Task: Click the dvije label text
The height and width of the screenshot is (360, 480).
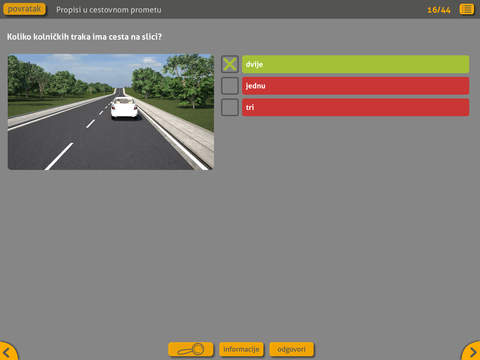Action: (254, 64)
